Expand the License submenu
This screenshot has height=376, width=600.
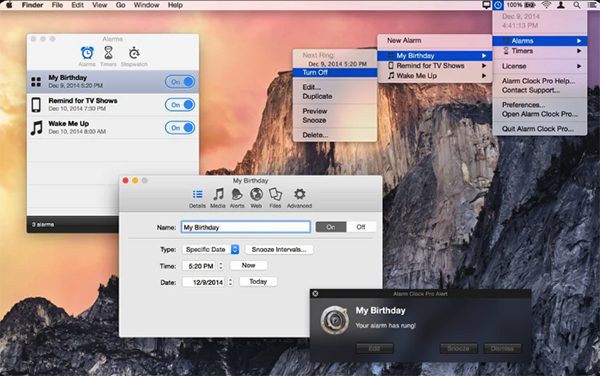pyautogui.click(x=540, y=66)
